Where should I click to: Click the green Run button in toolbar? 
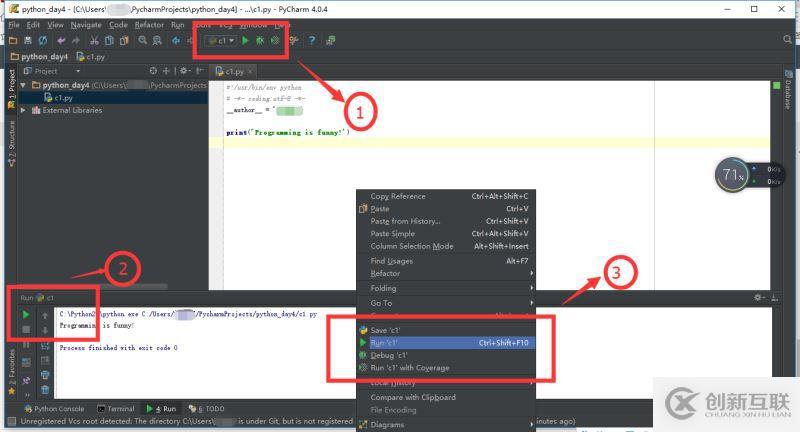245,40
